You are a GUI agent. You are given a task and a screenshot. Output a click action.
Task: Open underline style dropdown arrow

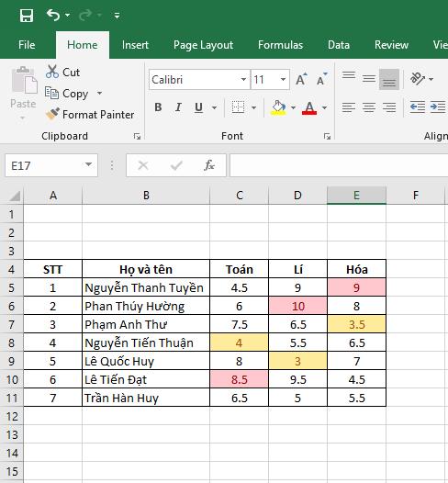214,107
